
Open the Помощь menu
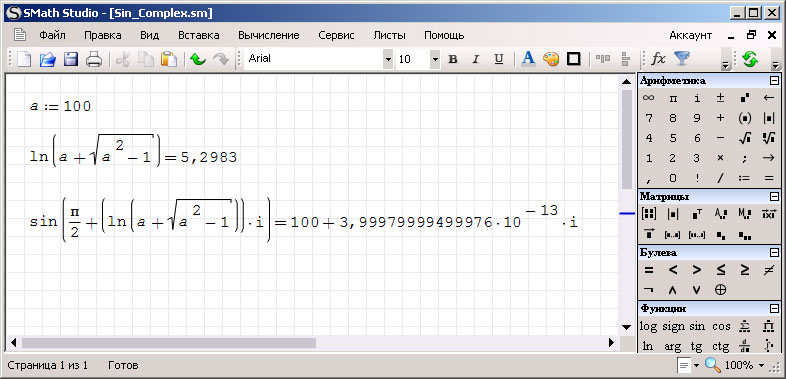(x=444, y=35)
